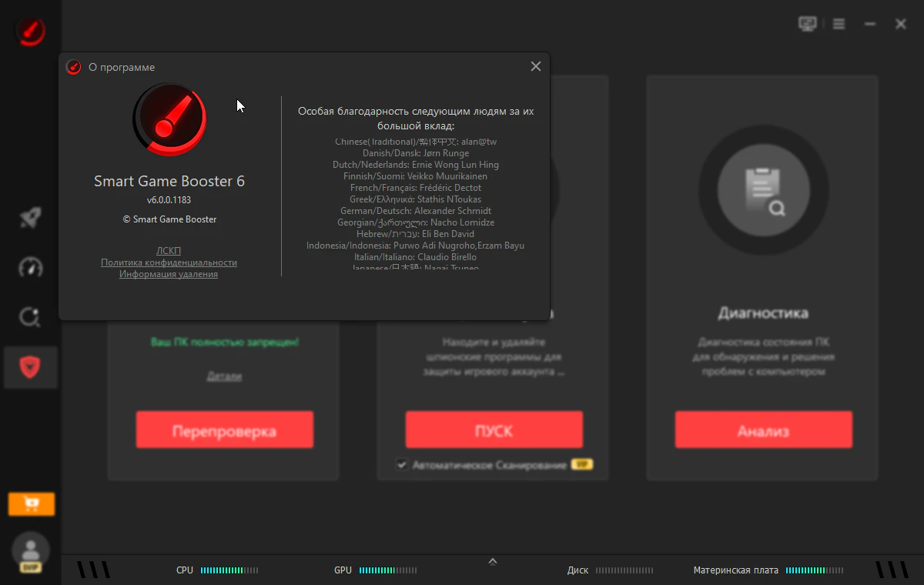The width and height of the screenshot is (924, 585).
Task: Click the Georgian: Nacho Lomidze line
Action: (x=416, y=222)
